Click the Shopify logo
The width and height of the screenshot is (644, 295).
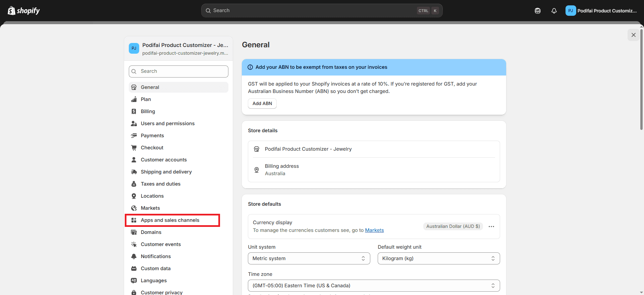[23, 11]
